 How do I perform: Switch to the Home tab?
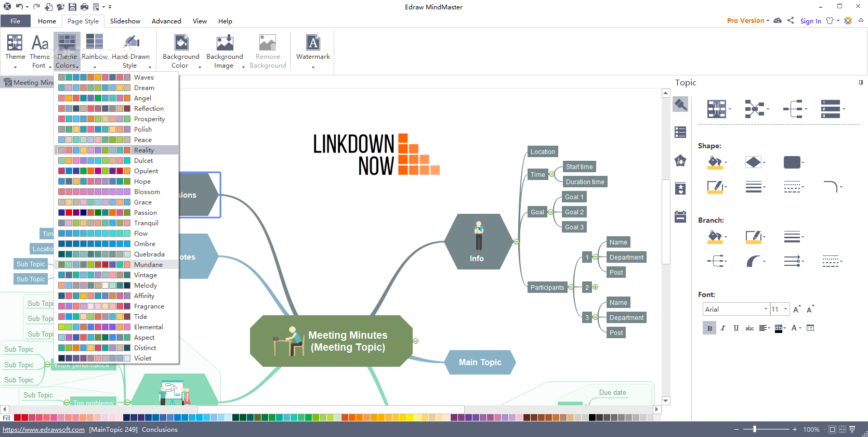coord(47,21)
